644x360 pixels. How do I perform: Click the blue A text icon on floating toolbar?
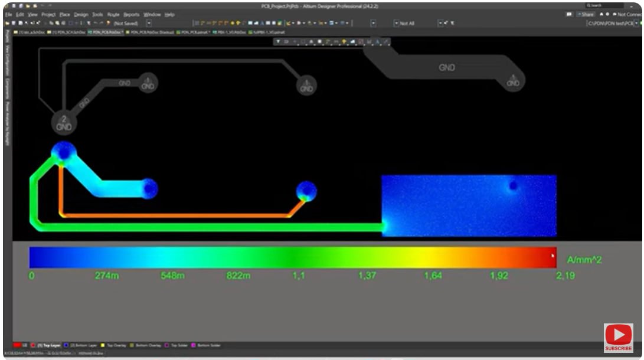click(378, 42)
